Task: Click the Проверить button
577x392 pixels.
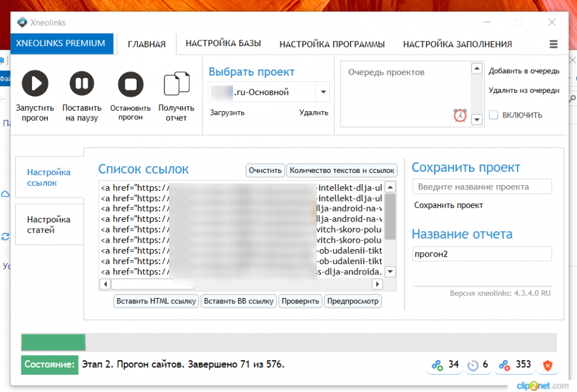Action: click(x=300, y=301)
